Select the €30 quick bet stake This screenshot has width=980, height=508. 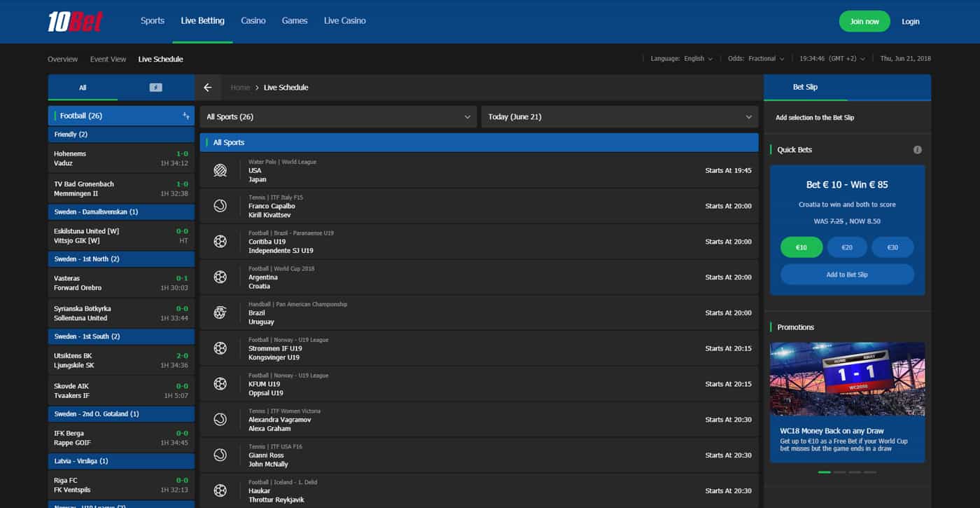tap(892, 247)
